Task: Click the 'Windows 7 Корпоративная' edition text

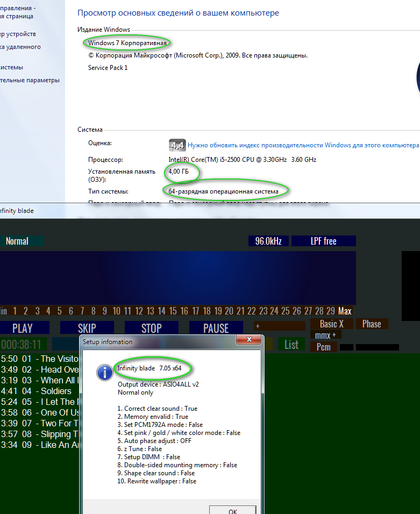Action: pyautogui.click(x=127, y=43)
